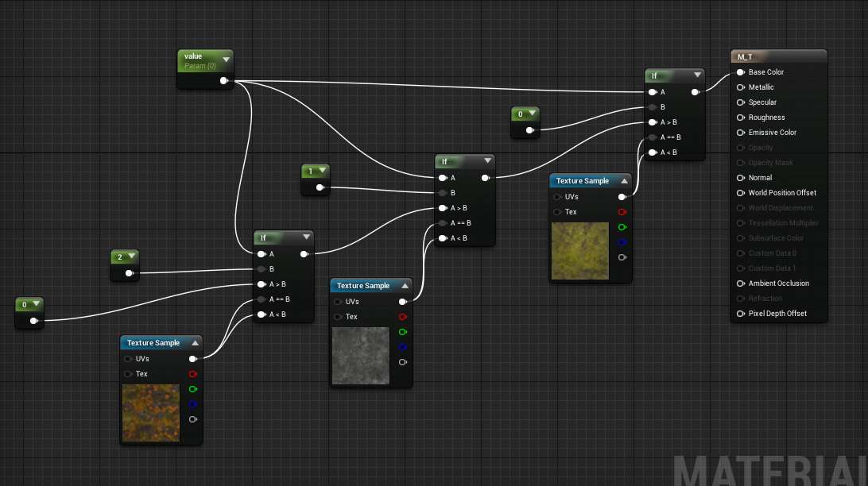Expand arrow on the 0 constant below constant 2
The image size is (868, 486).
tap(36, 303)
